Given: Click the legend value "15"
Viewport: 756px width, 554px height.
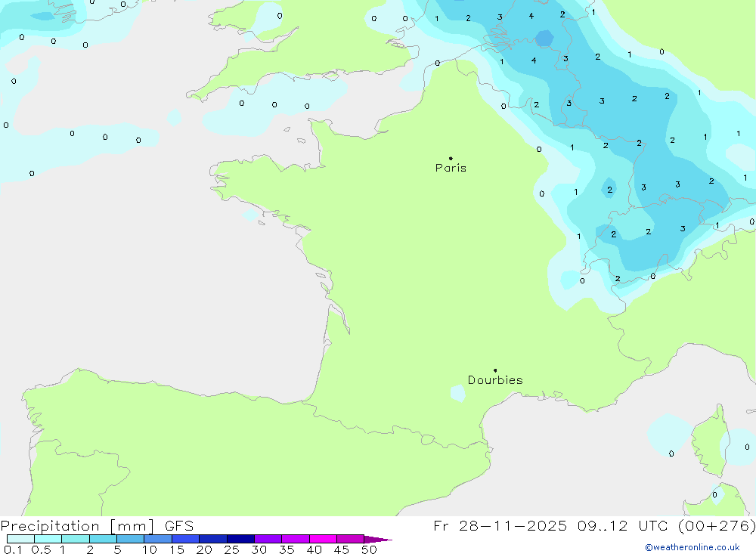Looking at the screenshot, I should pyautogui.click(x=177, y=549).
